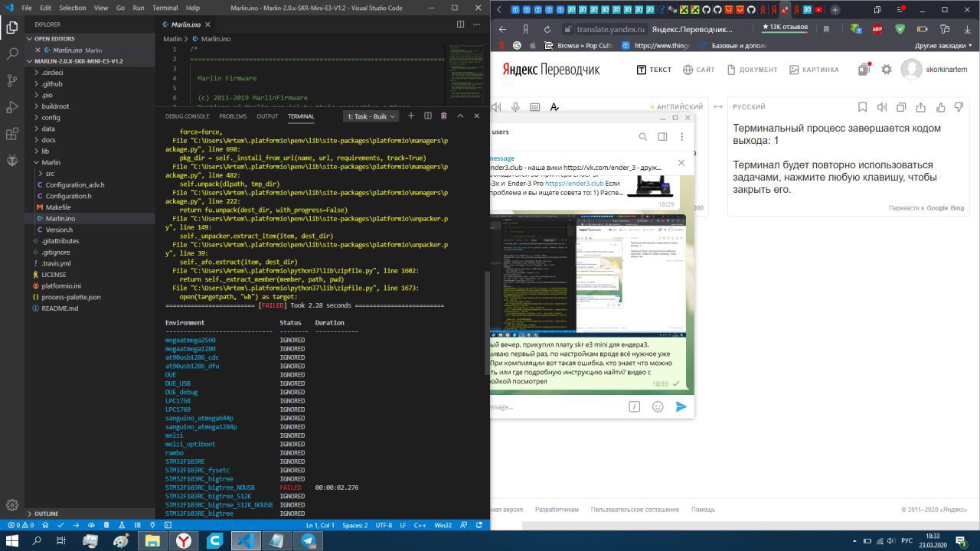
Task: Open the AdBlock Plus extension icon
Action: pyautogui.click(x=878, y=29)
